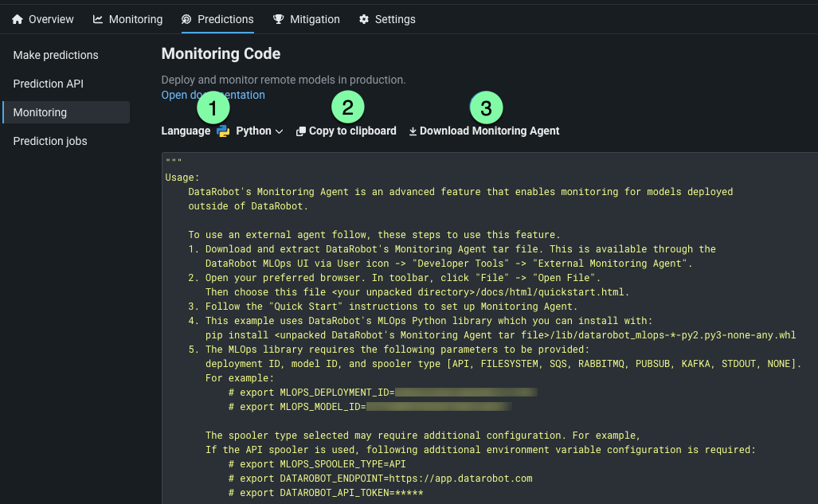Click the Predictions tab icon
The height and width of the screenshot is (504, 818).
point(186,19)
